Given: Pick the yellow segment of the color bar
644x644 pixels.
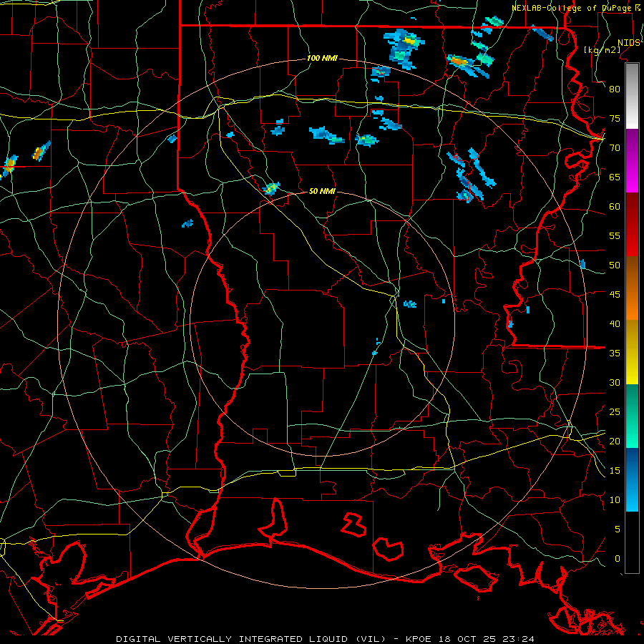Looking at the screenshot, I should pos(632,352).
